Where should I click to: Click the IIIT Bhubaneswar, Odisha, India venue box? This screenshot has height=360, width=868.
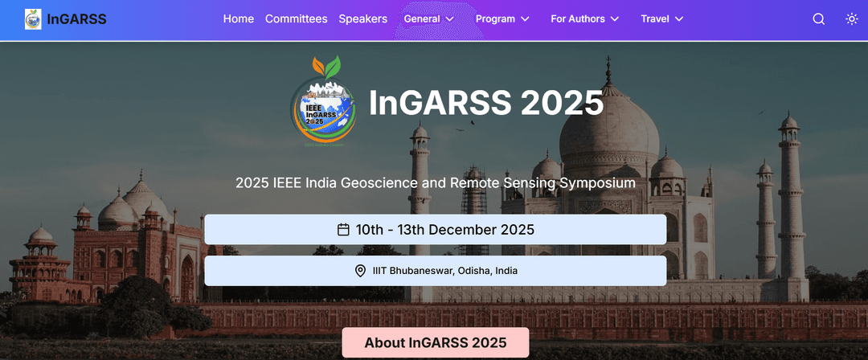[435, 271]
